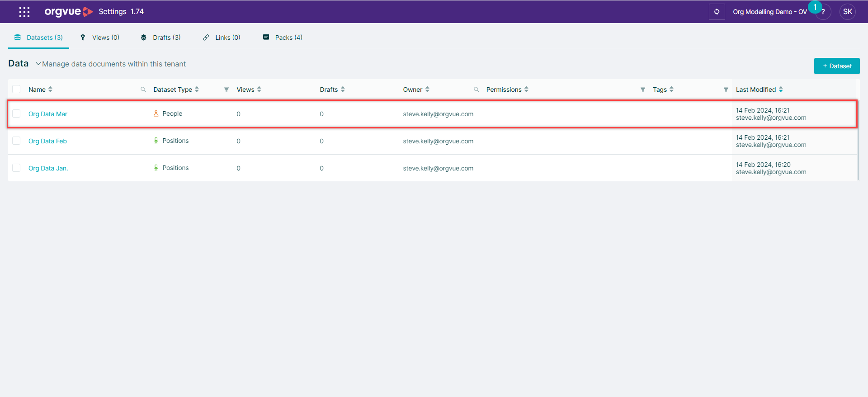
Task: Click Manage data documents within this tenant text
Action: click(114, 64)
